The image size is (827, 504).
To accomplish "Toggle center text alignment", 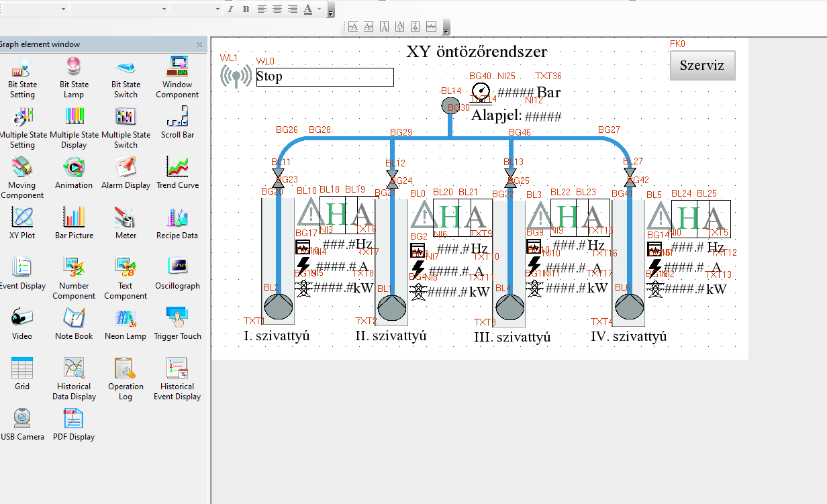I will 277,9.
